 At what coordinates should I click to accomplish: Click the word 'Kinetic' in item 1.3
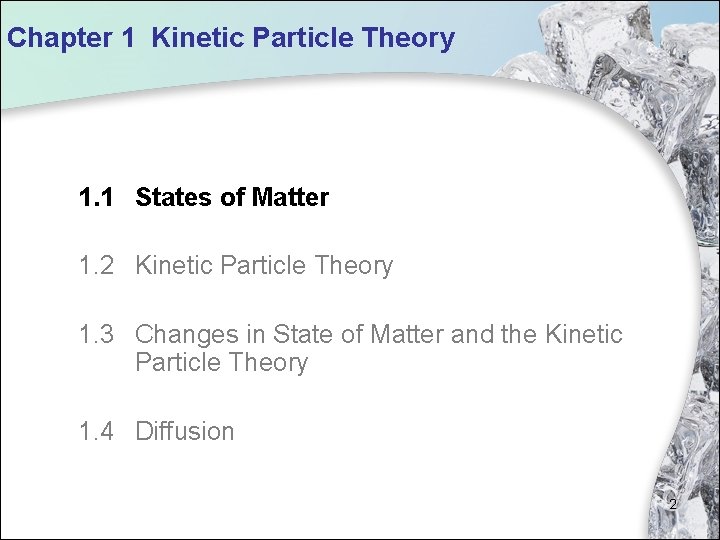pyautogui.click(x=584, y=334)
